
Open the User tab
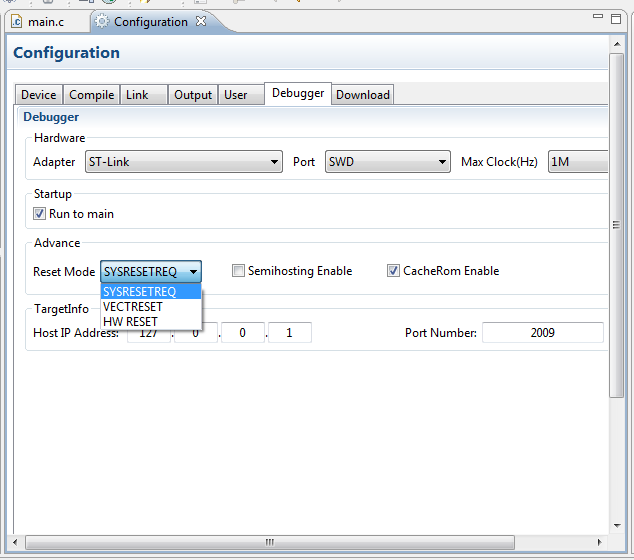pos(241,95)
